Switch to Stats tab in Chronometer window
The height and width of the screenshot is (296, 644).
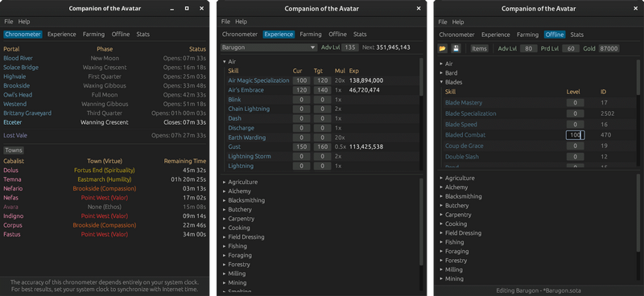click(143, 34)
